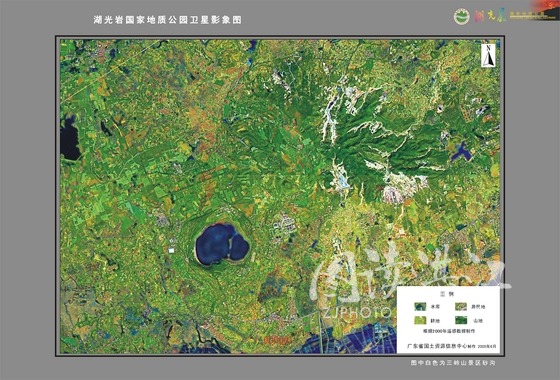Click the red sunset banner in the top corner
This screenshot has height=380, width=560.
(x=546, y=9)
